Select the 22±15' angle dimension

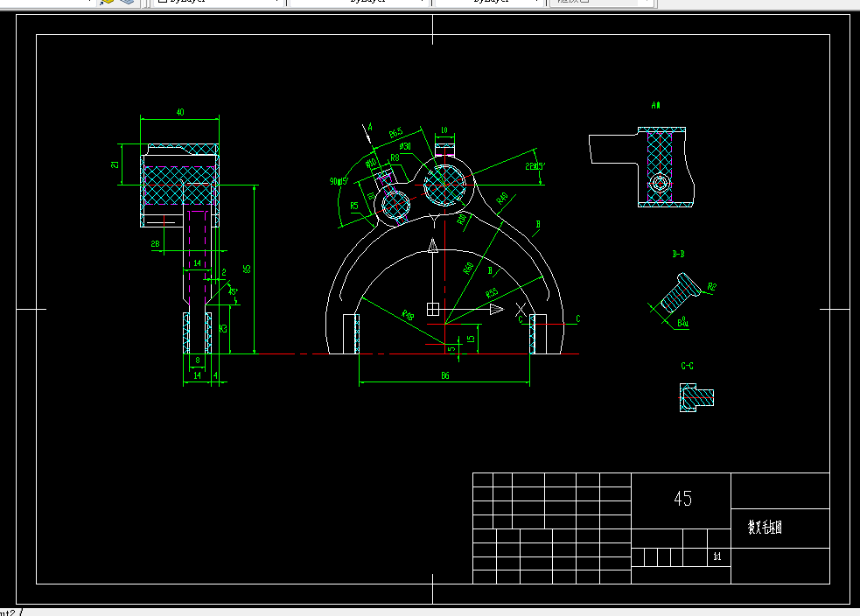535,166
